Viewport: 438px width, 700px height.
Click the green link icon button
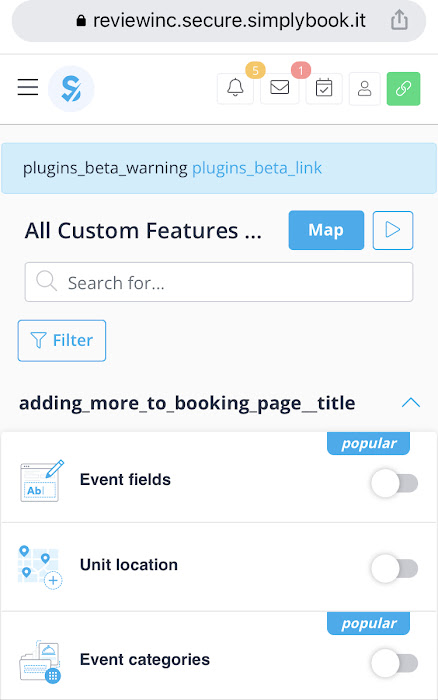[403, 88]
